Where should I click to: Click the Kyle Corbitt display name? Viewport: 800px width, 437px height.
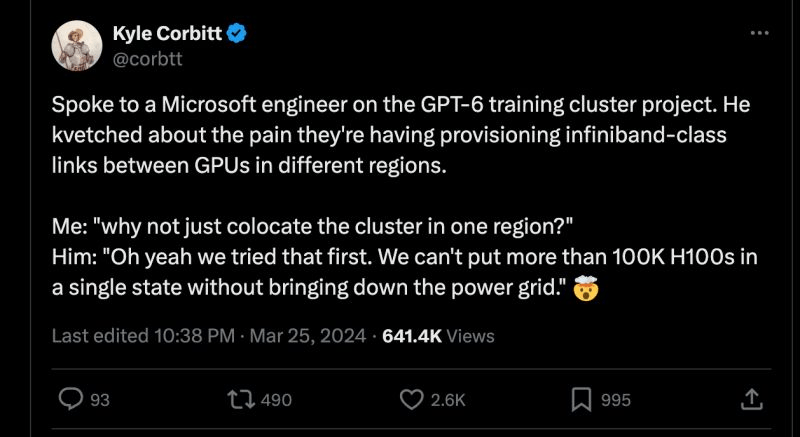click(176, 35)
